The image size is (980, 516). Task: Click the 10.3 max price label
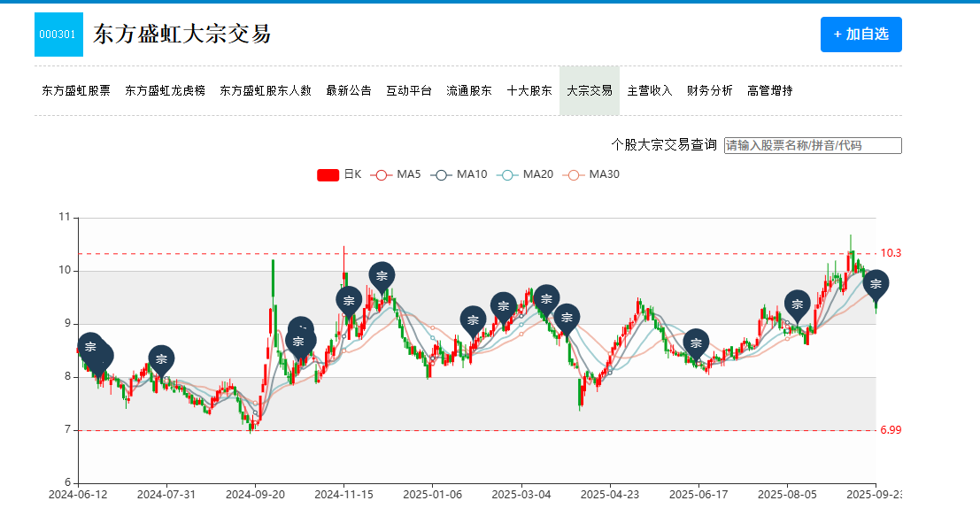click(891, 253)
